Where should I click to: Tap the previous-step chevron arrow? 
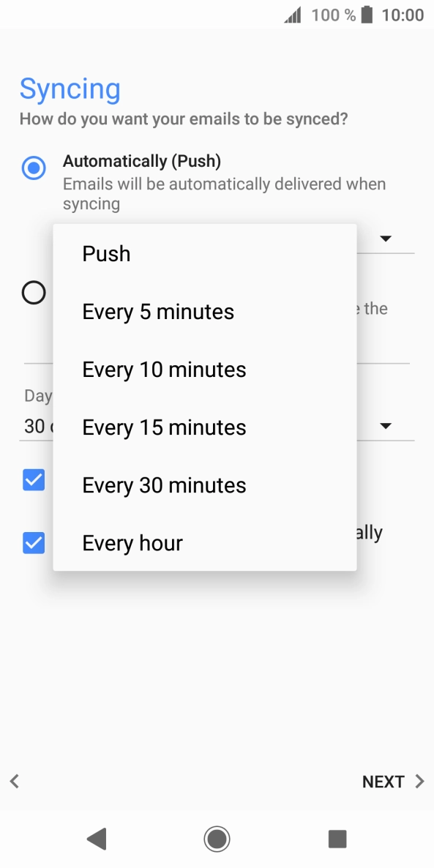click(14, 781)
